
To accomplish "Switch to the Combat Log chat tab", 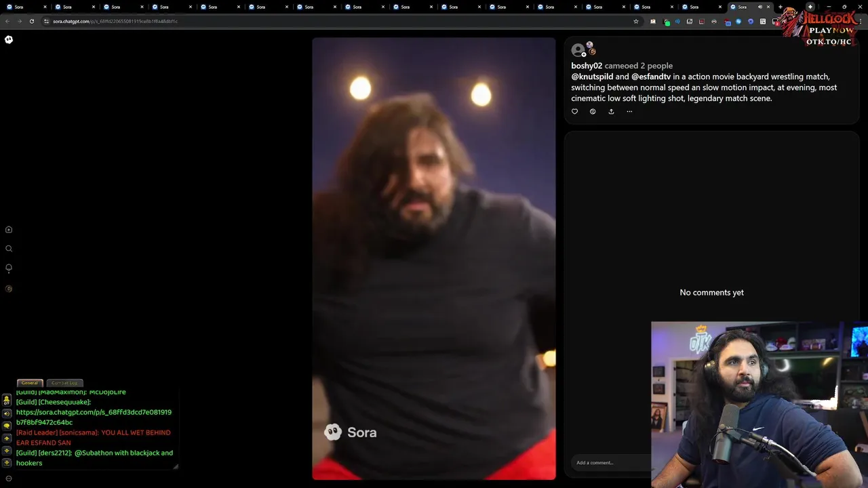I will coord(64,383).
